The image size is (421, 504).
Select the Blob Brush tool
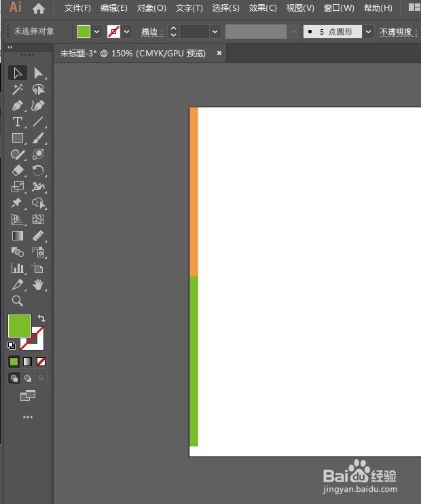point(38,155)
